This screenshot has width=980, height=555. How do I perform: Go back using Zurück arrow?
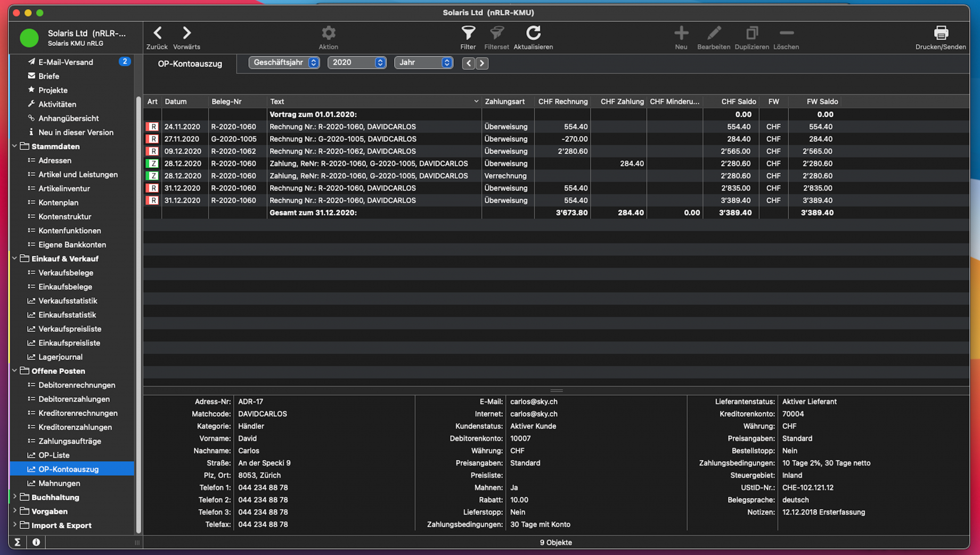click(157, 34)
